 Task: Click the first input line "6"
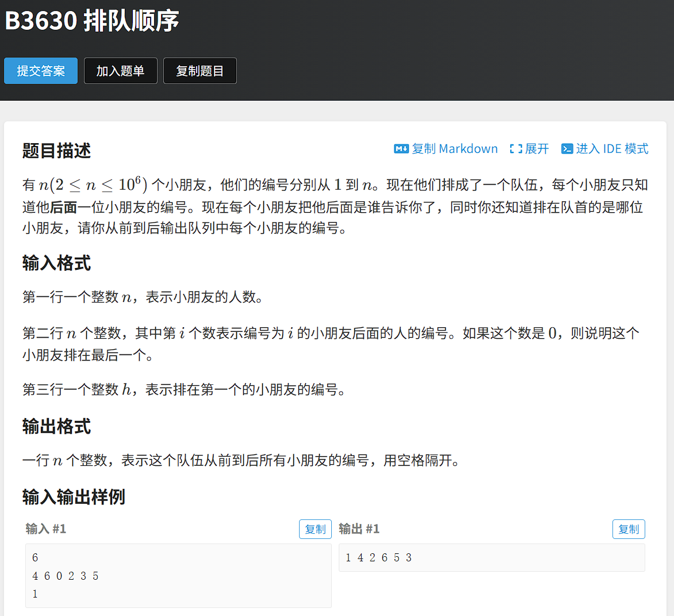(x=35, y=557)
